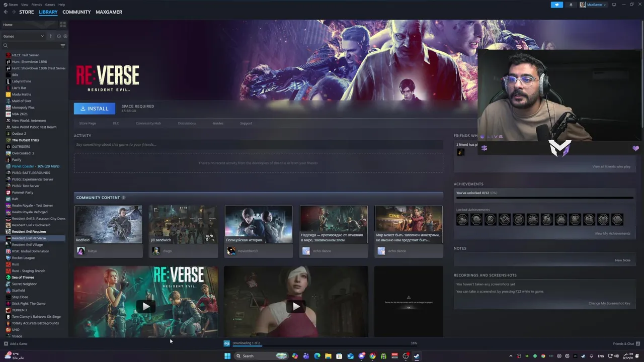Viewport: 644px width, 362px height.
Task: Click the library search magnifier icon
Action: coord(6,46)
